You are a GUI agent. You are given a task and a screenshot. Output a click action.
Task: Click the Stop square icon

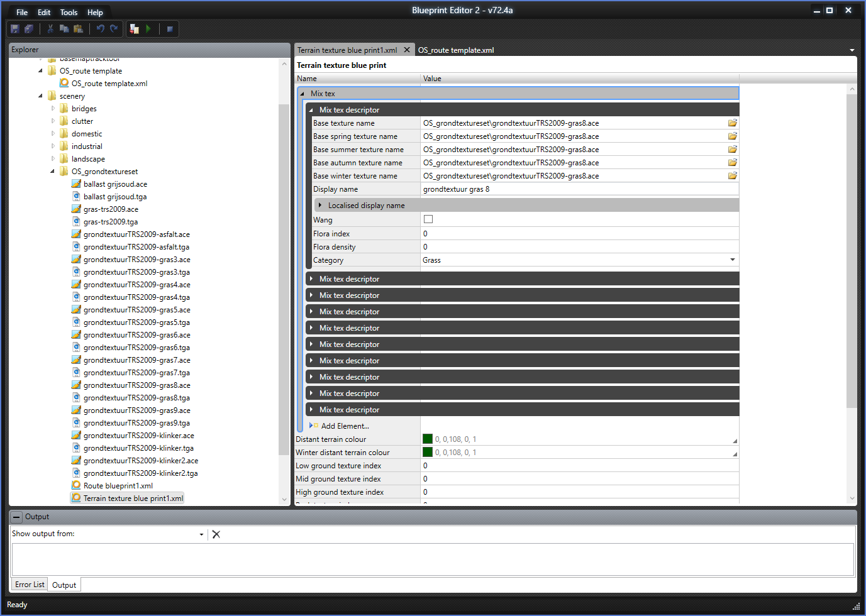pos(170,29)
